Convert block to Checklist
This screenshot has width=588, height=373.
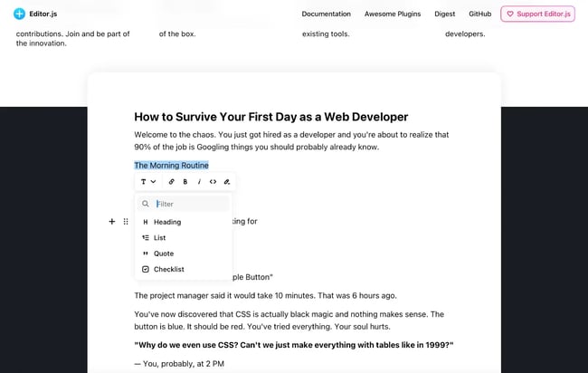pos(183,269)
